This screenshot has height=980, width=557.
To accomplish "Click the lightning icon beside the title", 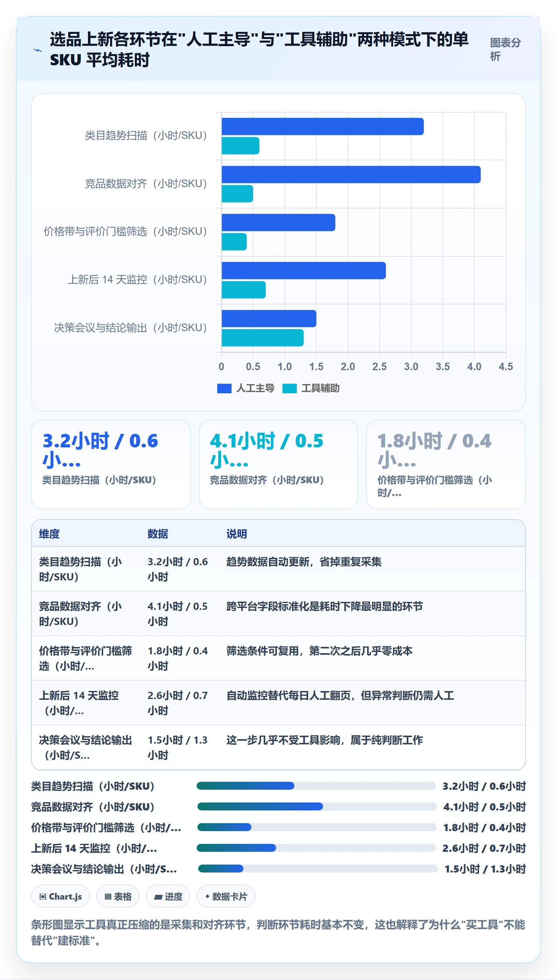I will point(38,50).
